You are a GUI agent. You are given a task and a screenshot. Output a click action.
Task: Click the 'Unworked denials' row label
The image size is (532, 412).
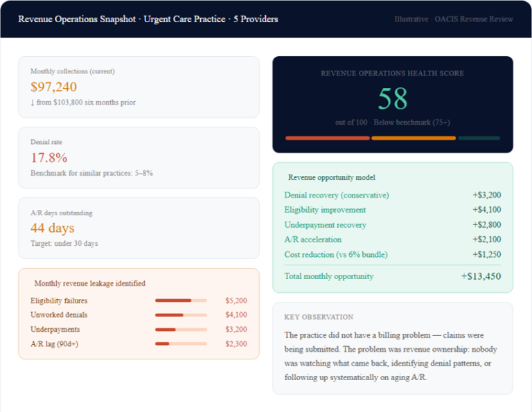pyautogui.click(x=59, y=315)
